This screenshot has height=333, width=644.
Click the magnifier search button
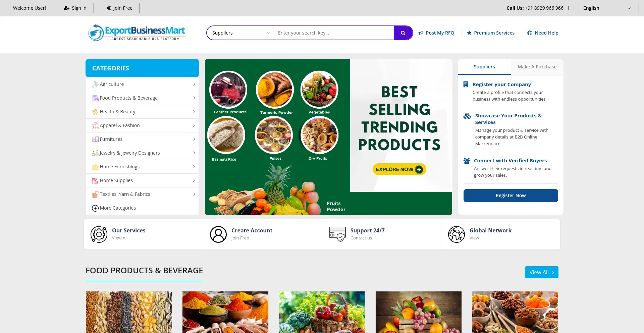pyautogui.click(x=403, y=33)
